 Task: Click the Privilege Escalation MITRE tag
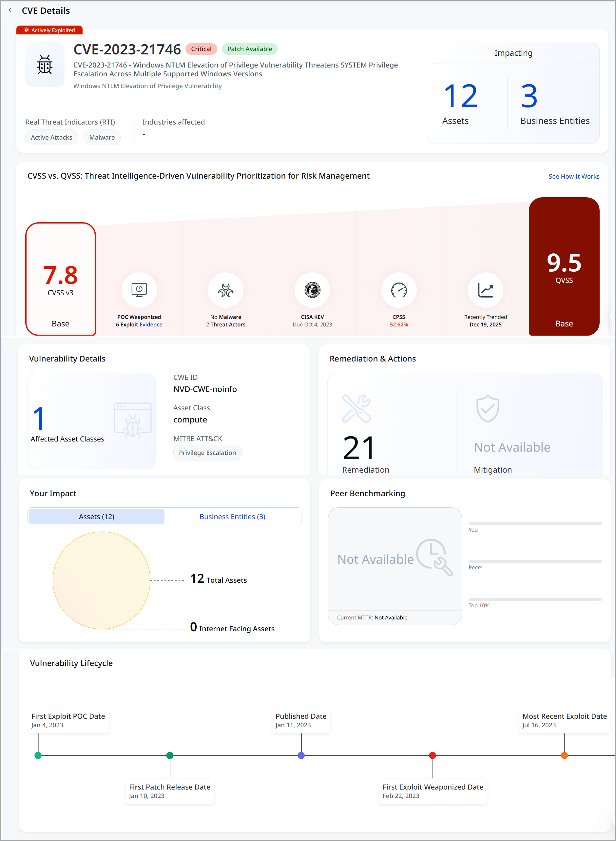pos(207,452)
